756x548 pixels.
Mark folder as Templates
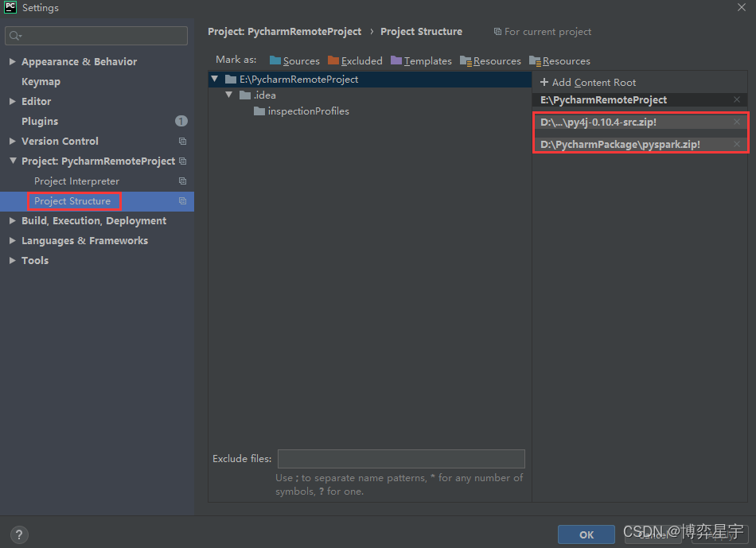point(421,60)
